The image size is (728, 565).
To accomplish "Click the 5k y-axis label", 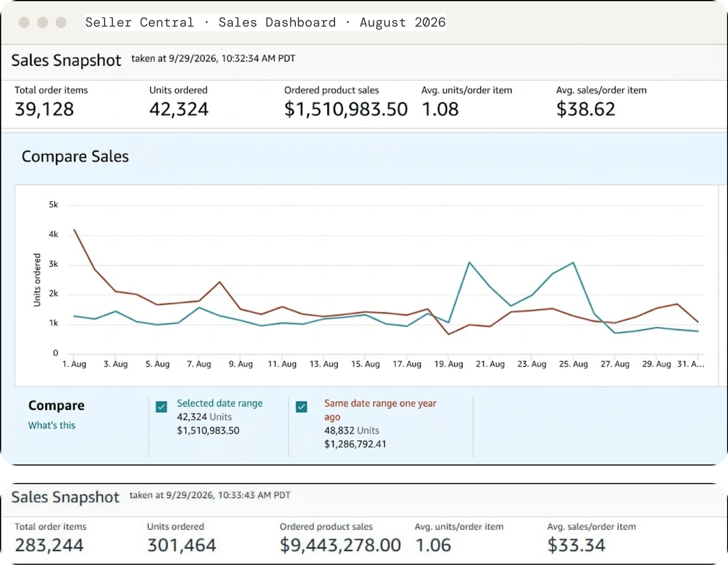I will (x=53, y=205).
